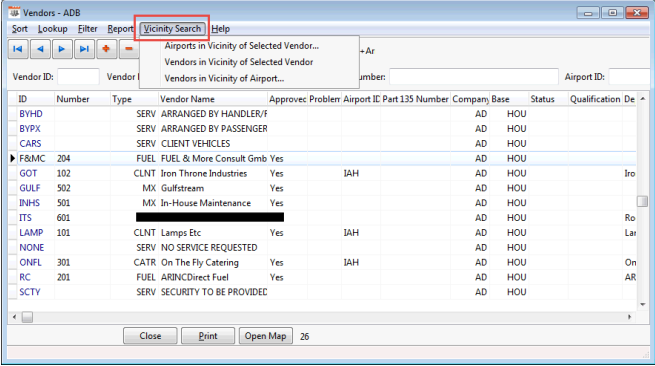Select the ONFL vendor ID

coord(30,262)
